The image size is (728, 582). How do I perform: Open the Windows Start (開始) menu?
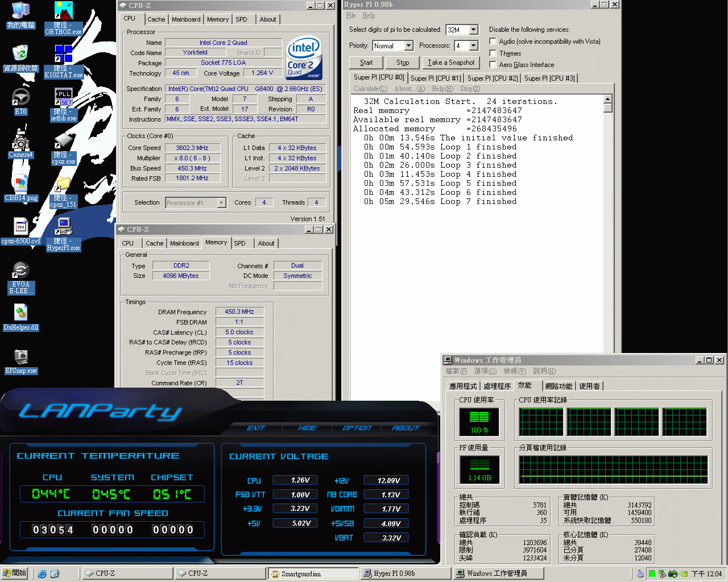15,573
